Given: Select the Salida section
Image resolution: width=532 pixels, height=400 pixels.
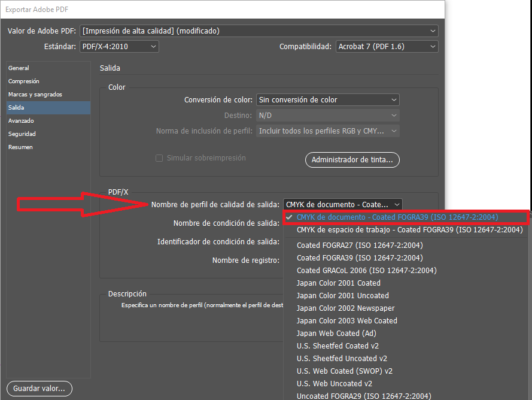Looking at the screenshot, I should [x=48, y=108].
